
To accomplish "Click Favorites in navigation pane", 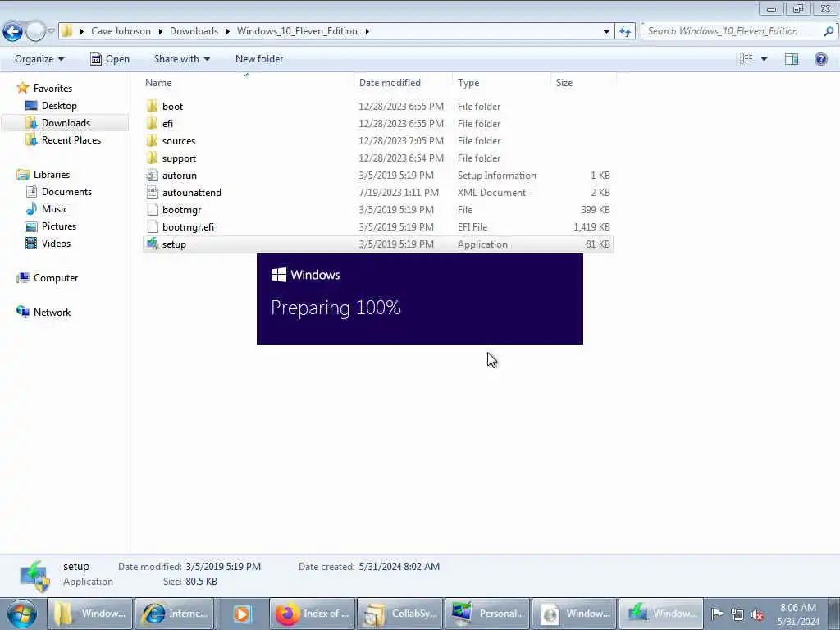I will 52,89.
